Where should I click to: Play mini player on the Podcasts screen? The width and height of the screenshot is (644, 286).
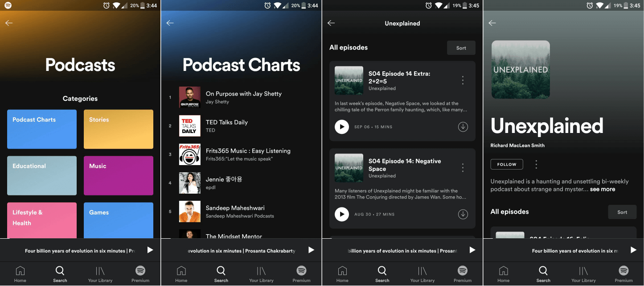point(150,250)
